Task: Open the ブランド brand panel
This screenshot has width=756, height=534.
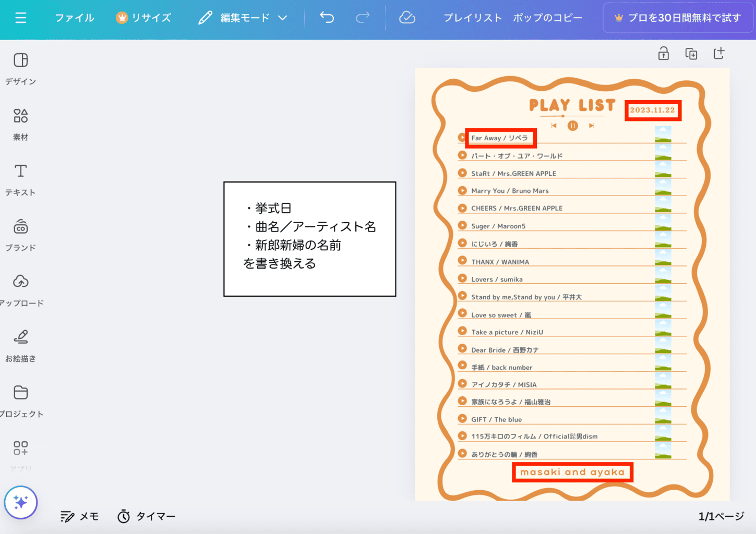Action: (x=21, y=235)
